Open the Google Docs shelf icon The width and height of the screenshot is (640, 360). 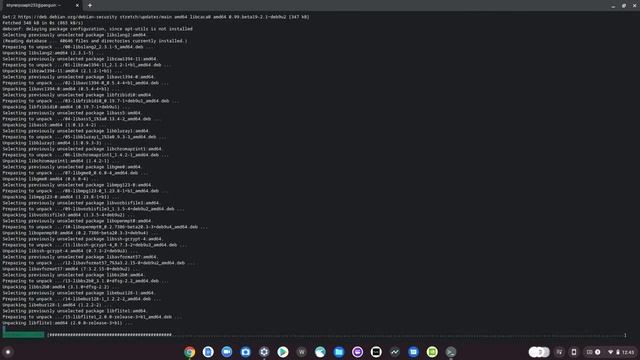click(x=208, y=352)
